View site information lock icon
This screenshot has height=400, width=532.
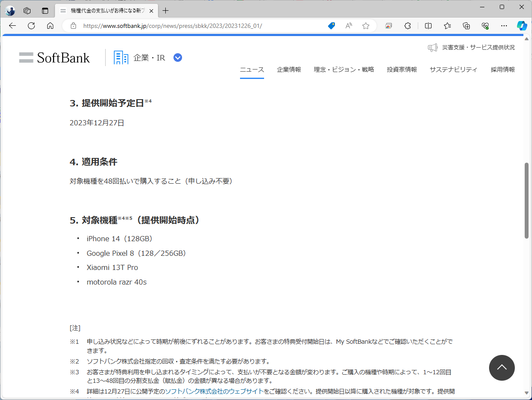(x=73, y=26)
